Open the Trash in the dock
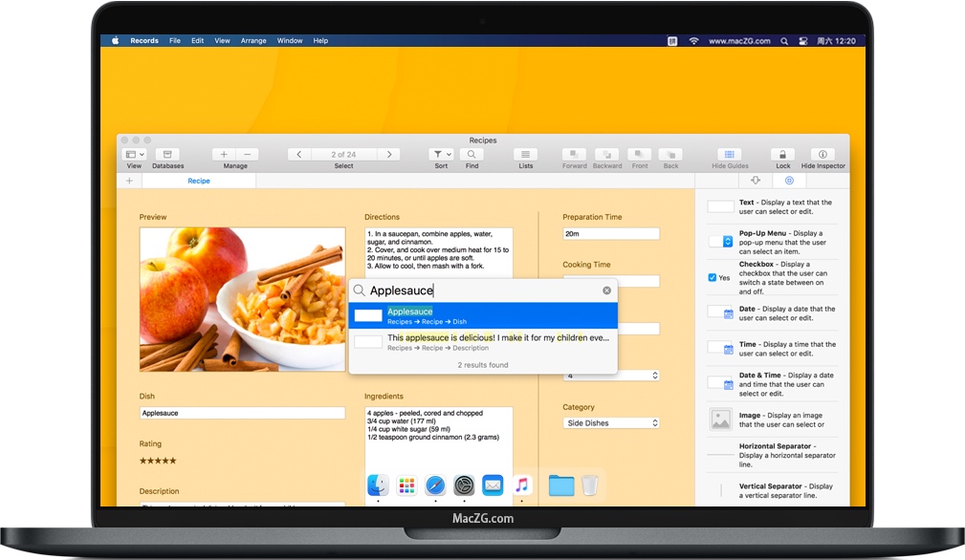Screen dimensions: 965x560 [x=589, y=485]
